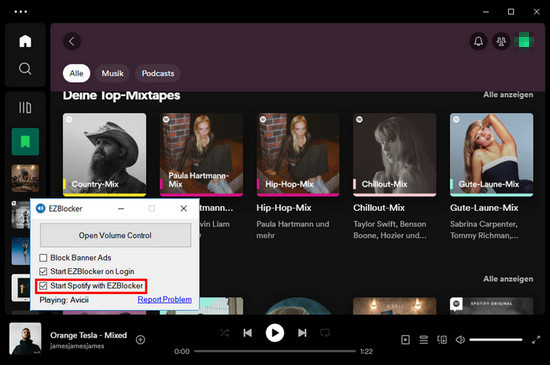The width and height of the screenshot is (550, 365).
Task: Open the queue icon
Action: click(424, 339)
